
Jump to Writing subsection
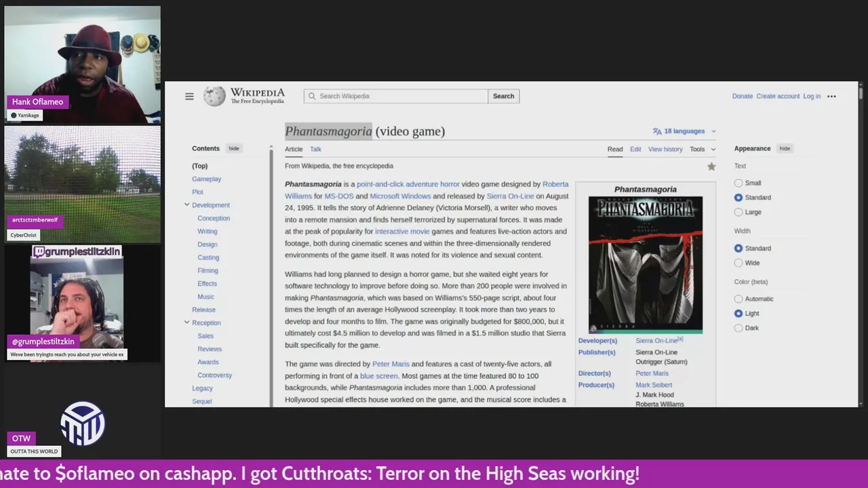(208, 231)
